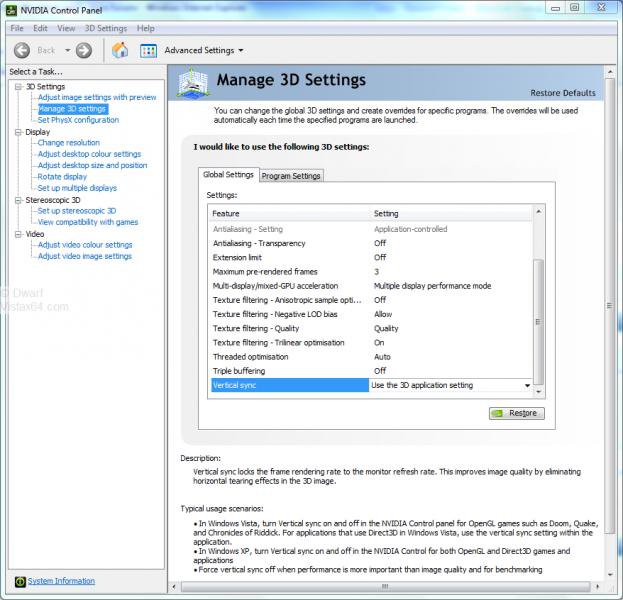Open the Vertical sync setting dropdown
This screenshot has width=623, height=600.
tap(527, 385)
